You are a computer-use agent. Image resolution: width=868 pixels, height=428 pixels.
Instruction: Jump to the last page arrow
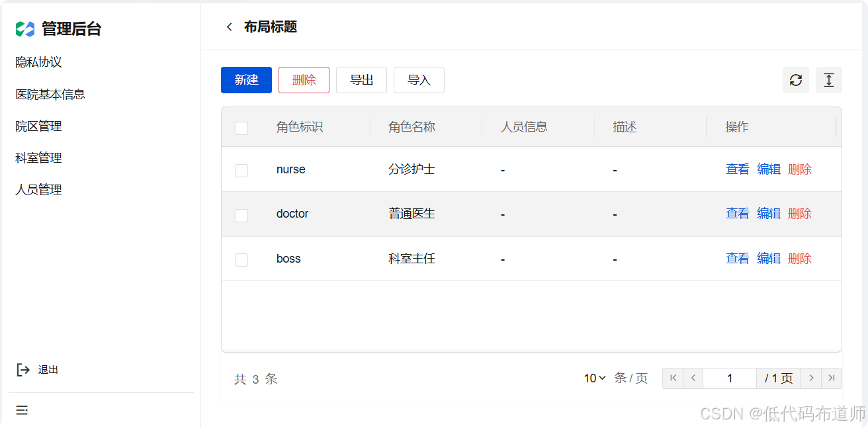click(x=832, y=378)
